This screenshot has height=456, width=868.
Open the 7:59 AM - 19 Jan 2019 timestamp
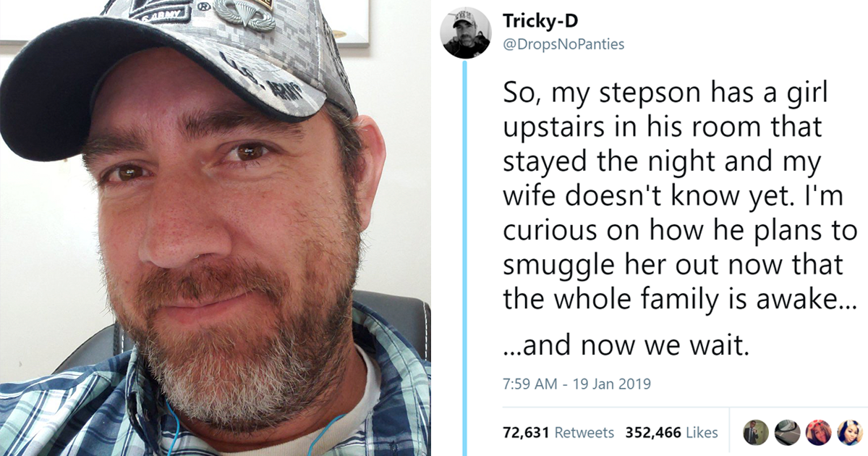(x=576, y=384)
